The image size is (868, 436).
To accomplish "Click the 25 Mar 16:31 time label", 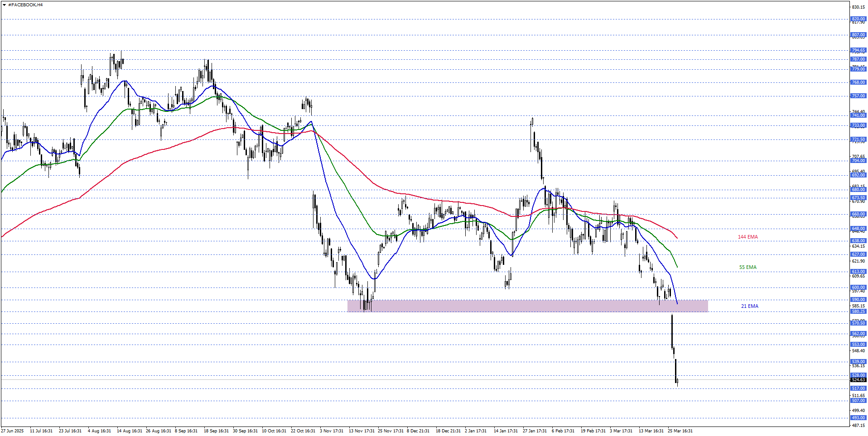I will [x=680, y=431].
